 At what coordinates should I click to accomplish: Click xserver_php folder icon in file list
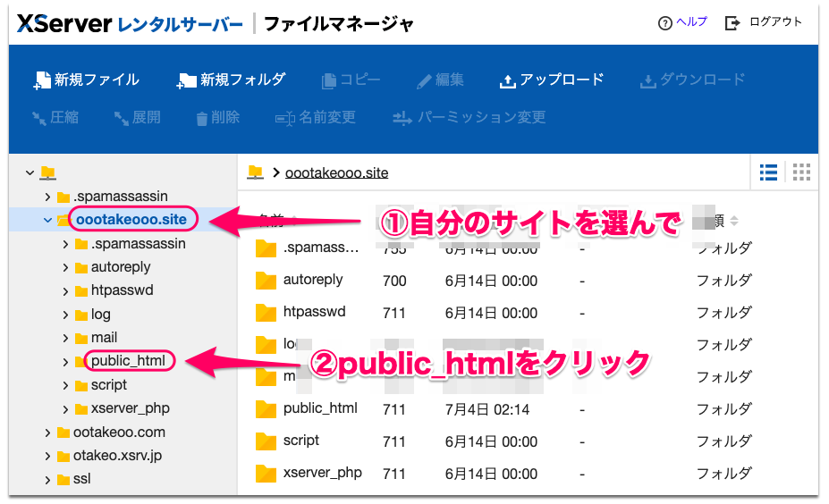point(266,474)
